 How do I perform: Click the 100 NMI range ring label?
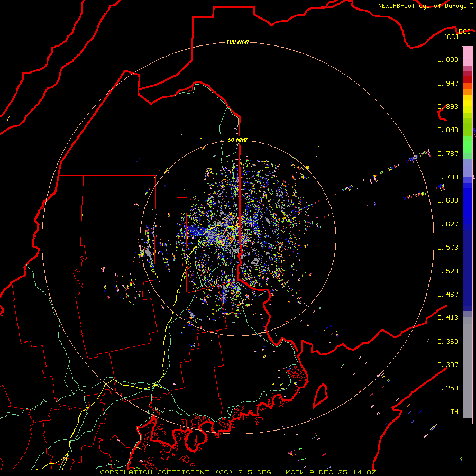237,42
